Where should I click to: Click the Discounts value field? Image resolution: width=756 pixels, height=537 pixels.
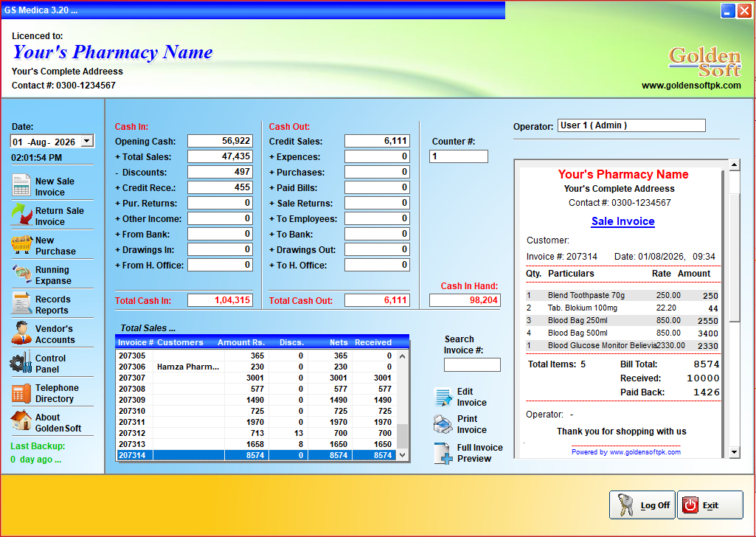point(220,172)
